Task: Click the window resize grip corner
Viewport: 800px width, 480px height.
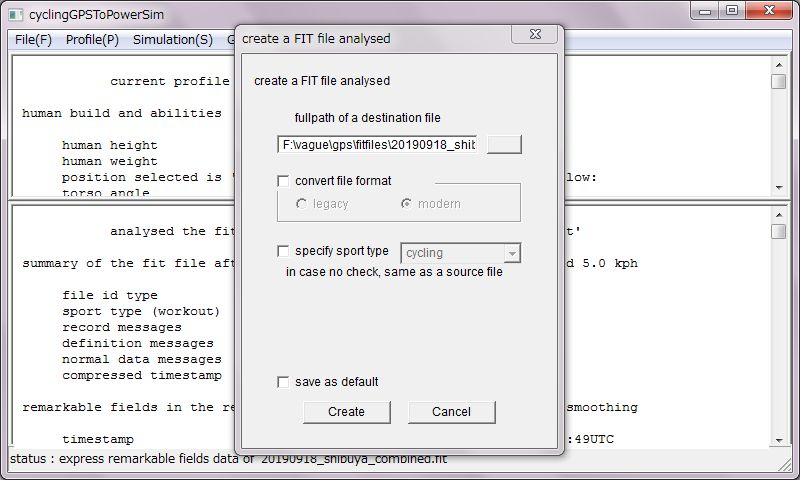Action: 784,463
